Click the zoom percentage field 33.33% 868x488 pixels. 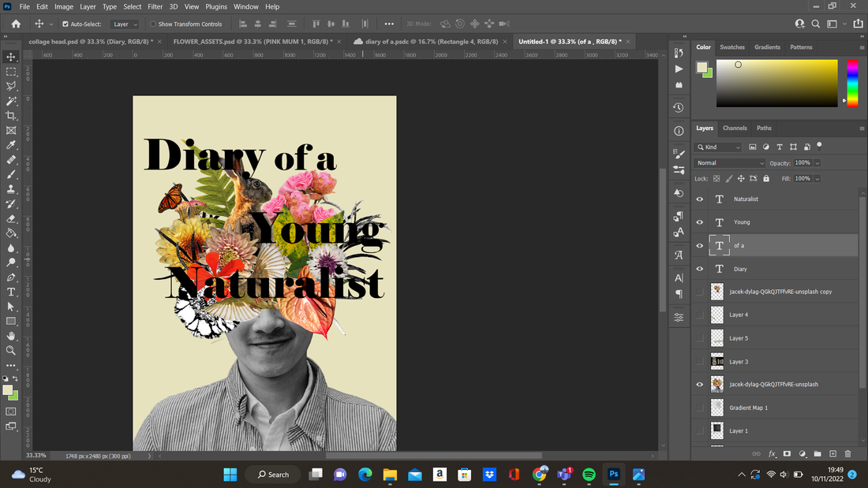[36, 456]
